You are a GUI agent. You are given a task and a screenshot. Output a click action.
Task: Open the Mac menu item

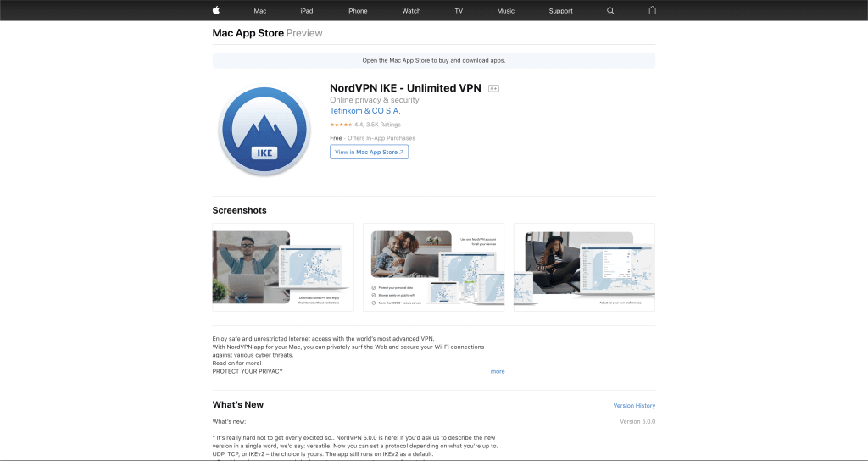pos(260,11)
